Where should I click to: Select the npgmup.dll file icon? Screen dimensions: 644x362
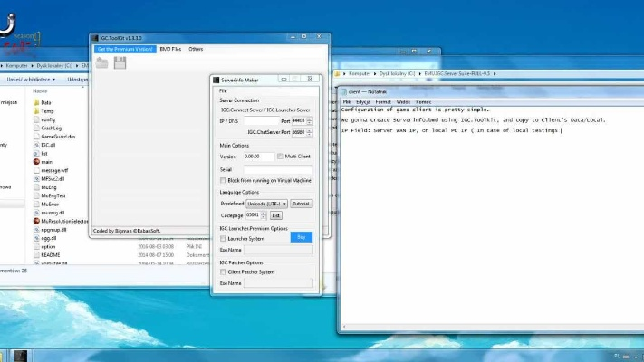pyautogui.click(x=36, y=230)
